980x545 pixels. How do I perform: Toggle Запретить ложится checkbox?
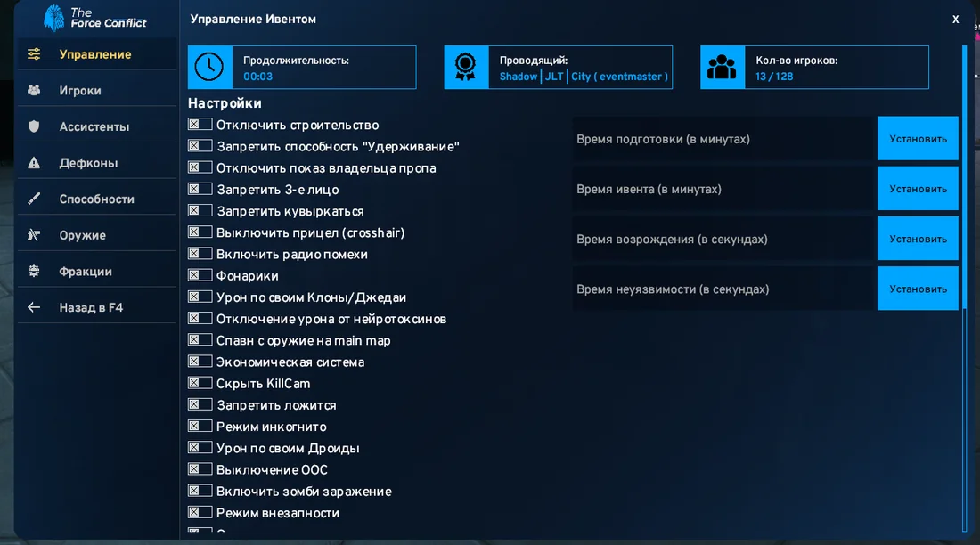tap(200, 404)
